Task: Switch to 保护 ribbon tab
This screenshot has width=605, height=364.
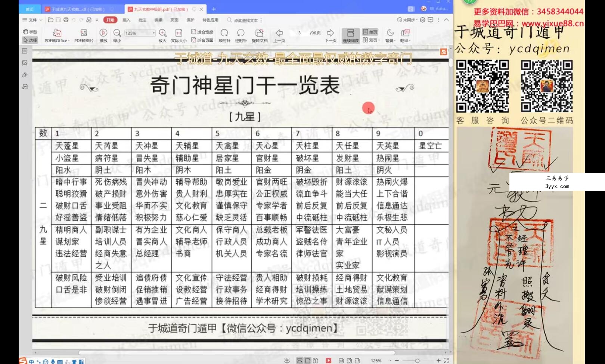Action: coord(190,20)
